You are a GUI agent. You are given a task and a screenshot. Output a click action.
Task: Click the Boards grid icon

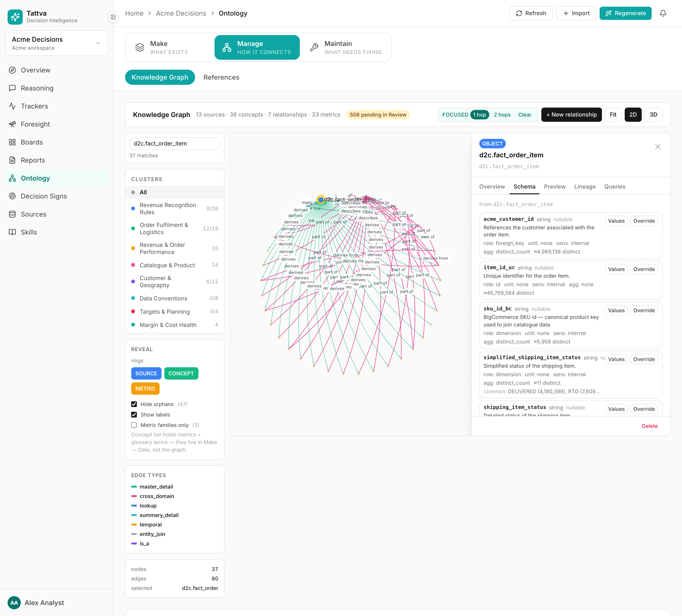13,142
